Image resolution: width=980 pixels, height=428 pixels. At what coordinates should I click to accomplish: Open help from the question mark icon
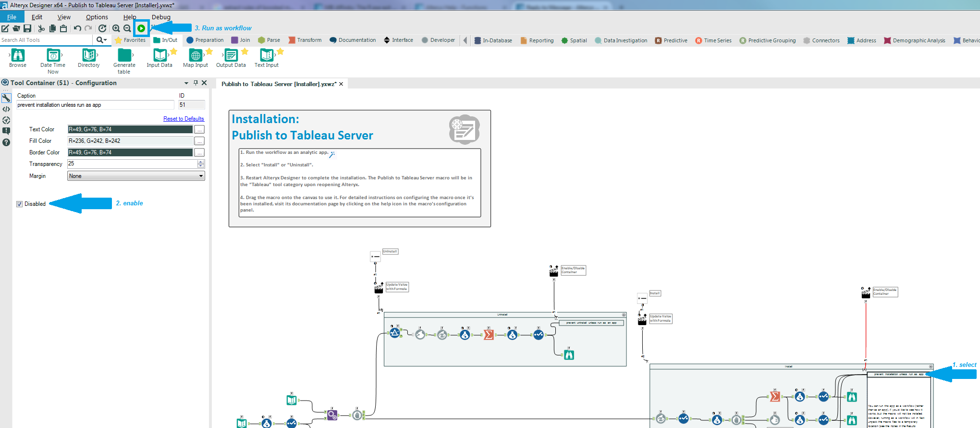pos(6,142)
